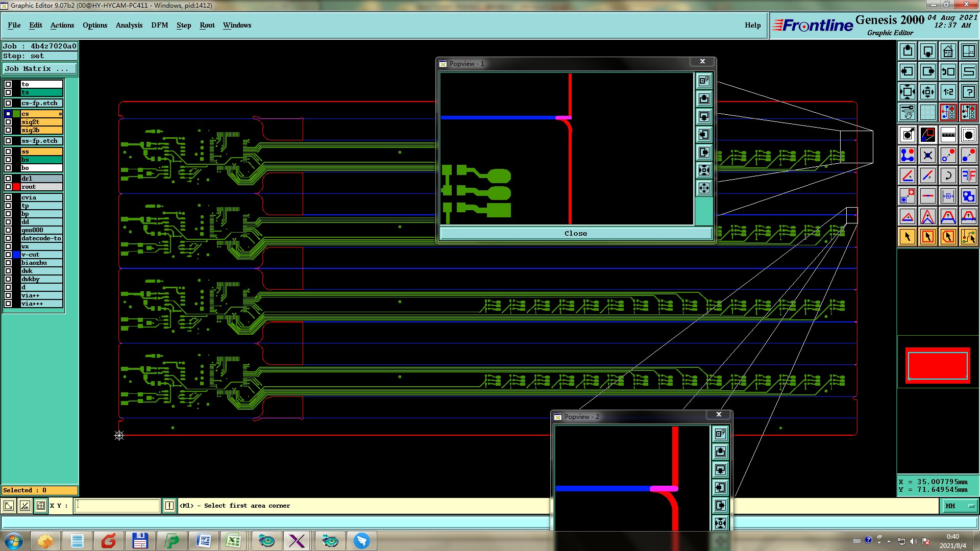Click the net select pointer tool
Viewport: 980px width, 551px height.
[969, 237]
